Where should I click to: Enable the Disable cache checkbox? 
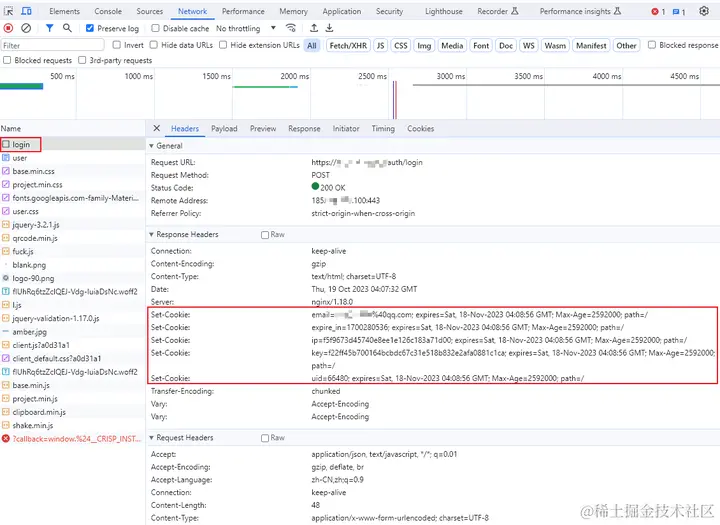click(x=156, y=28)
